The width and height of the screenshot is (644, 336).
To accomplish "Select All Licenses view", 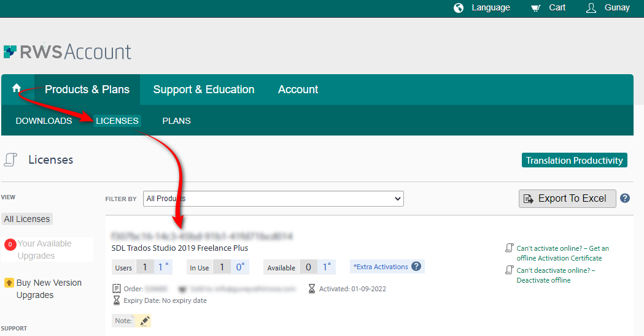I will pos(27,219).
